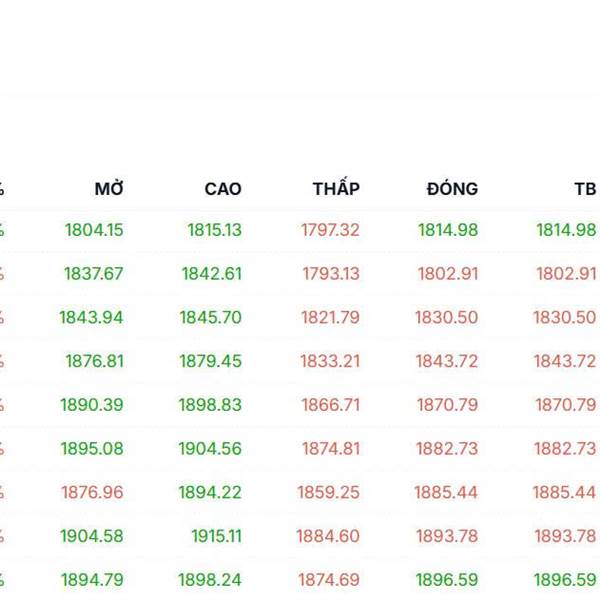Click the ĐÓNG column header

point(452,189)
